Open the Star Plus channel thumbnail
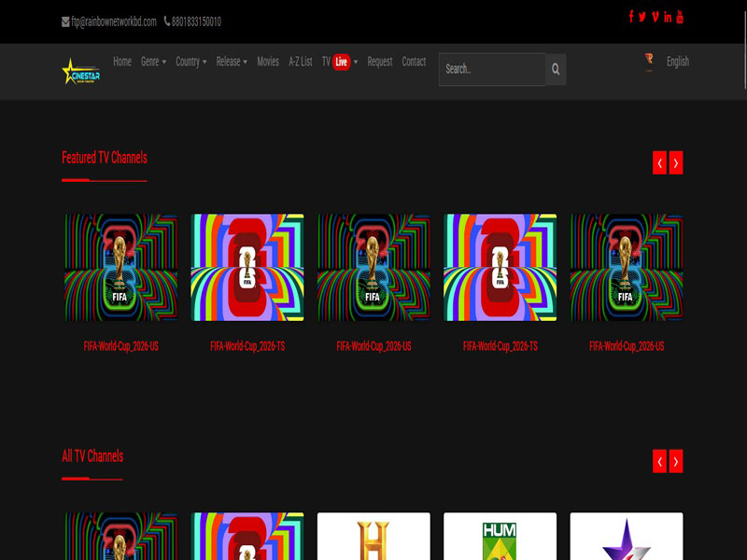The width and height of the screenshot is (747, 560). point(626,536)
